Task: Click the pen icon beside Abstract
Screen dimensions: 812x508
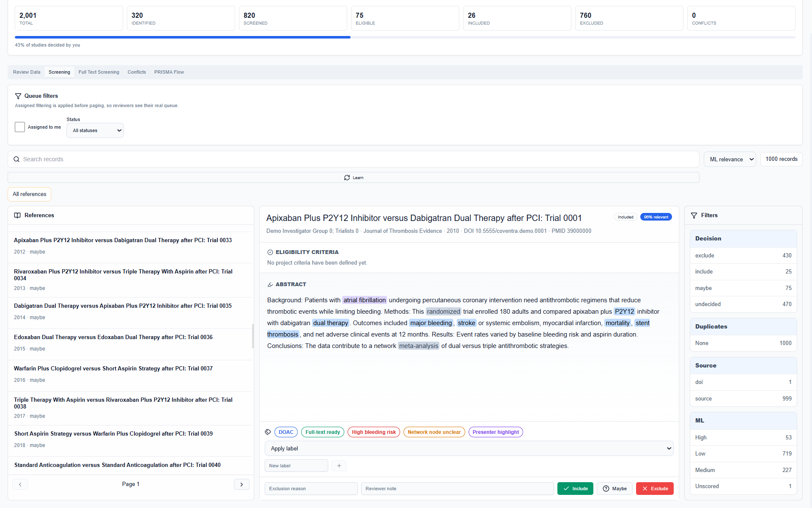Action: pos(270,284)
